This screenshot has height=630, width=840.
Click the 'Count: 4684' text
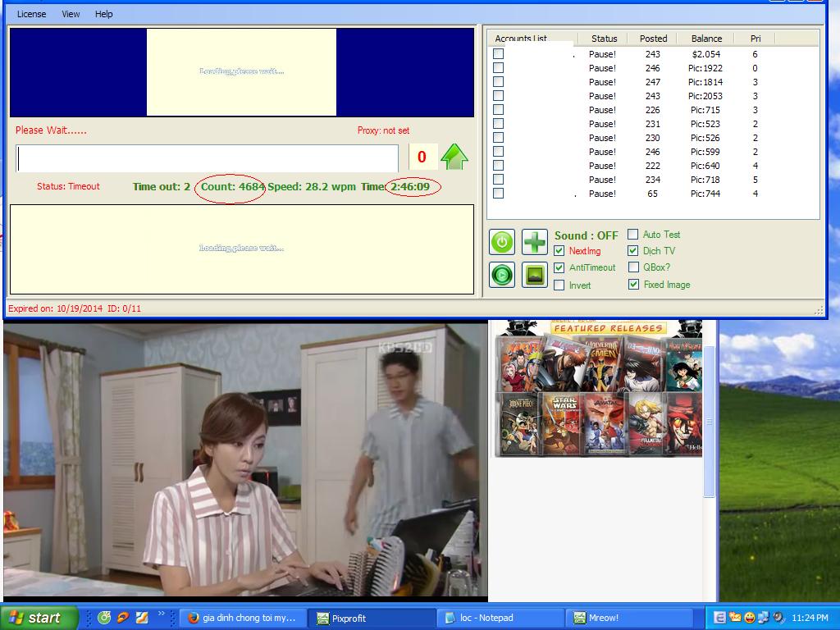[233, 186]
